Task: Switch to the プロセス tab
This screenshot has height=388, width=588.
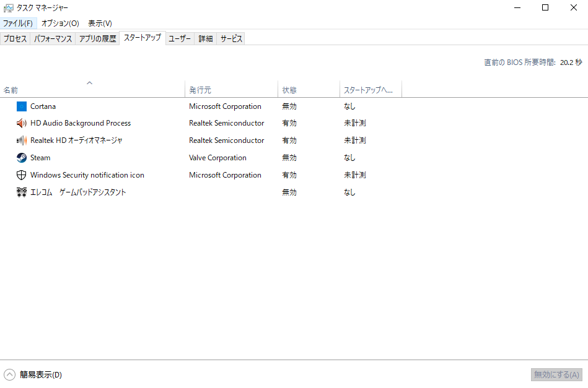Action: pyautogui.click(x=15, y=38)
